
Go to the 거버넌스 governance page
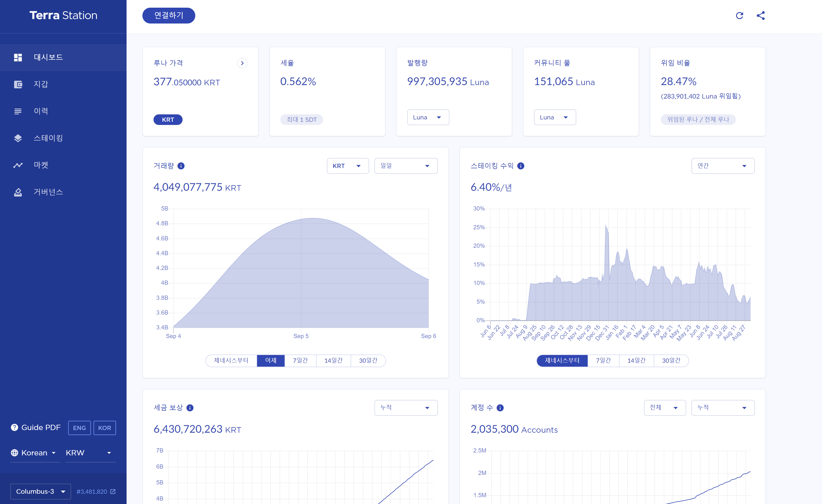pyautogui.click(x=63, y=192)
